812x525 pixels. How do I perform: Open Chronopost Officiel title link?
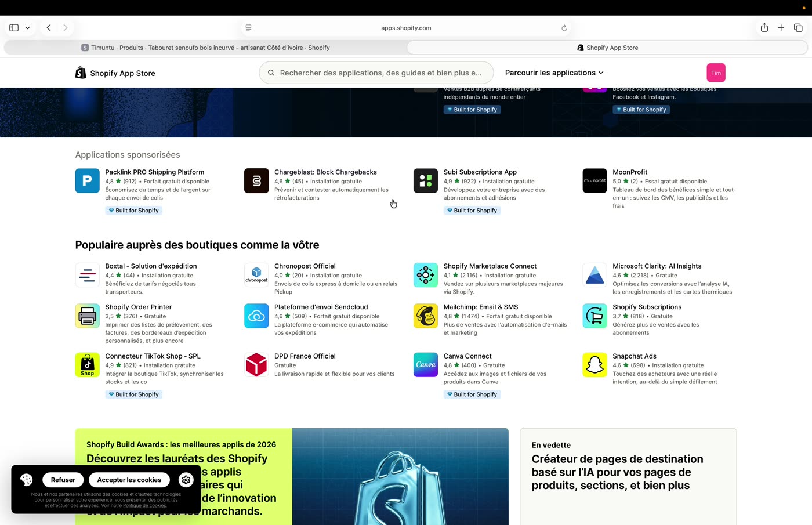pos(305,266)
